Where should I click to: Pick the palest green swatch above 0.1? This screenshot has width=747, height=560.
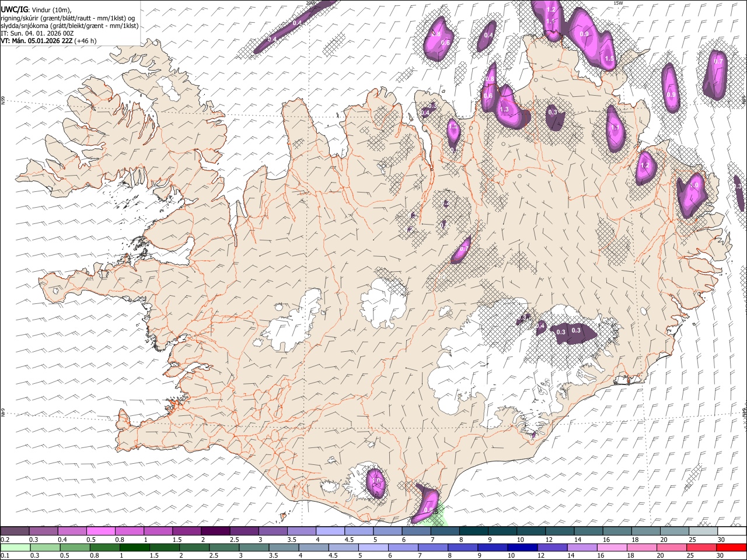[15, 547]
